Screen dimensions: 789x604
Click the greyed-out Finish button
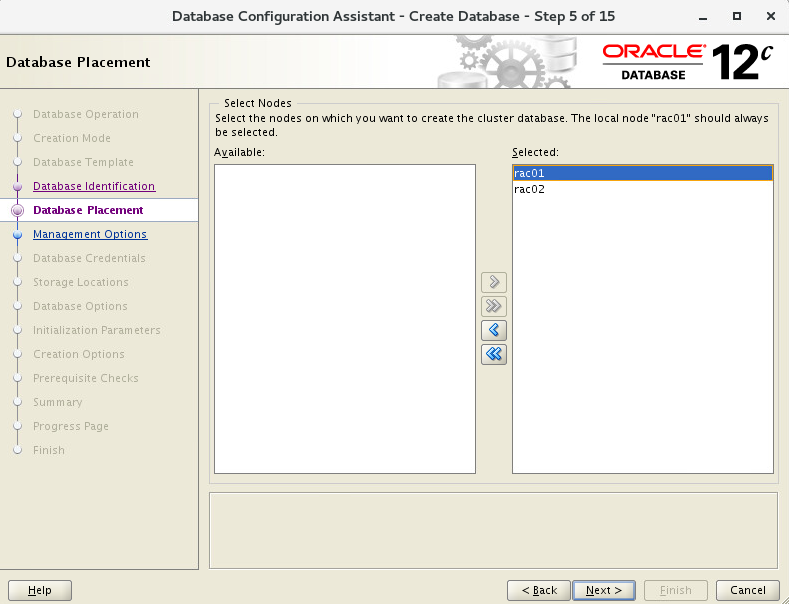coord(676,590)
